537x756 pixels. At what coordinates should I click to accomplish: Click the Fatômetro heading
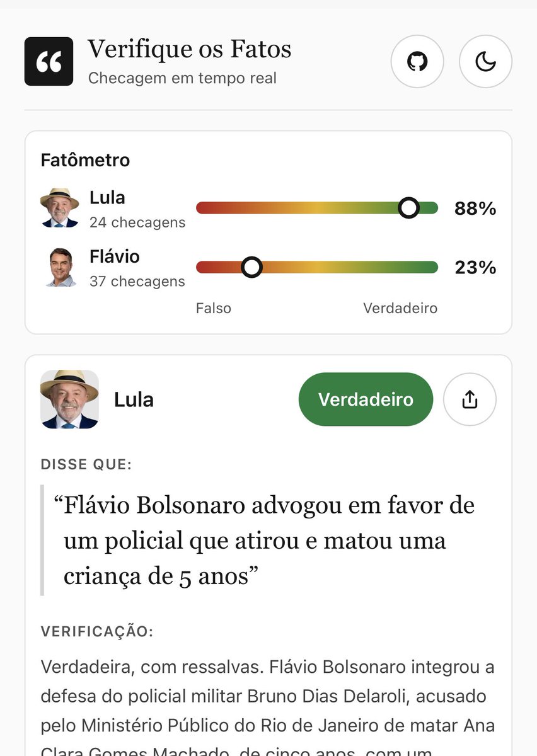click(x=85, y=160)
